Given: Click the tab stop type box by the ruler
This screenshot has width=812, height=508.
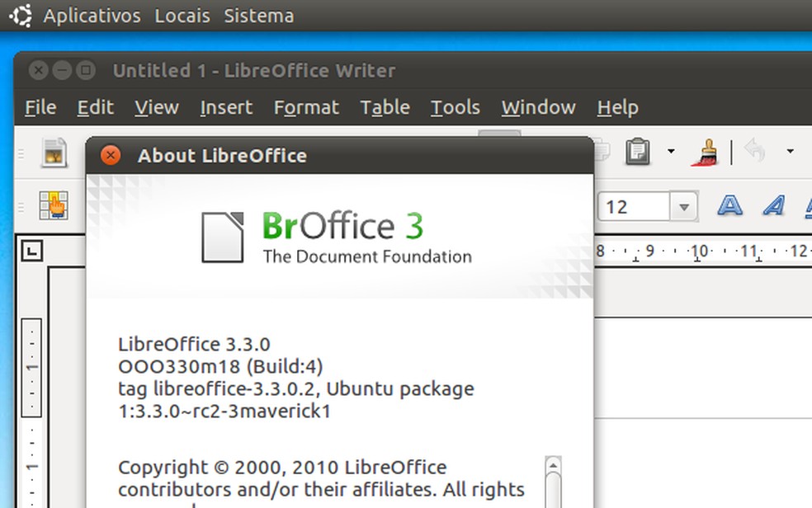Looking at the screenshot, I should click(x=31, y=251).
